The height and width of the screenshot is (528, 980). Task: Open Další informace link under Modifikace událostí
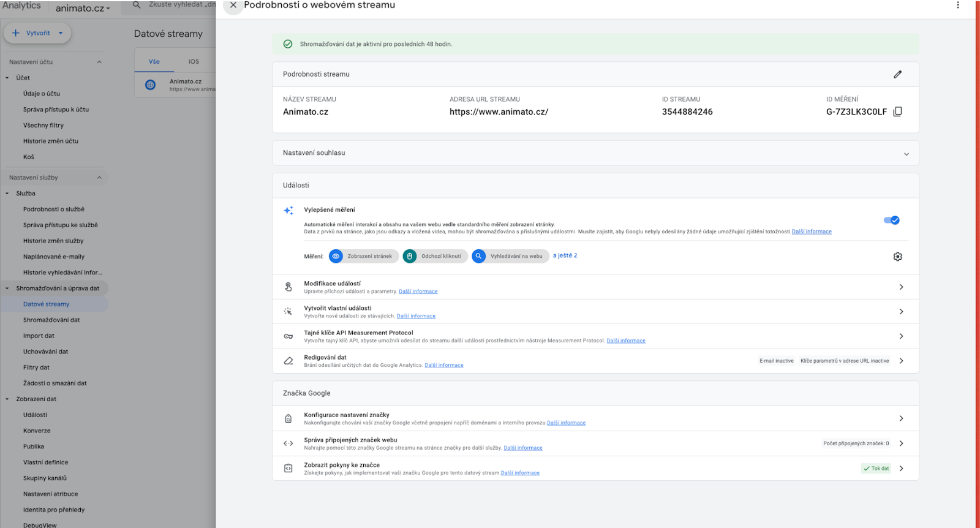(418, 292)
